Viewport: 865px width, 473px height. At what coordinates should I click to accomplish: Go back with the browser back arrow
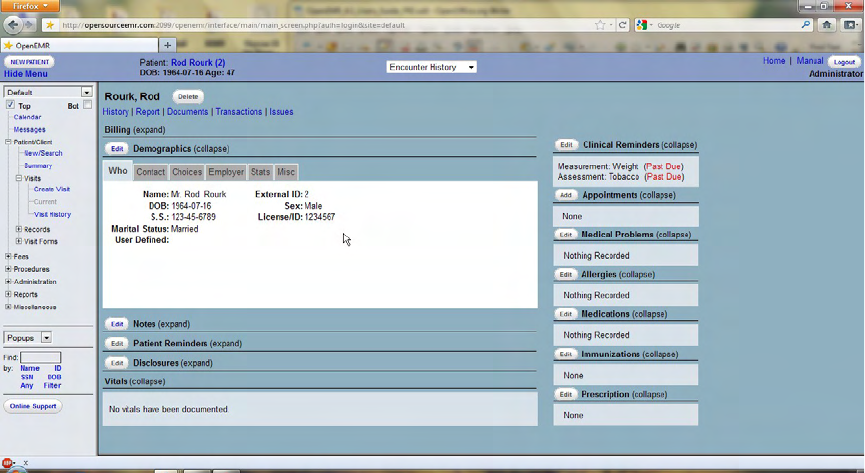13,25
